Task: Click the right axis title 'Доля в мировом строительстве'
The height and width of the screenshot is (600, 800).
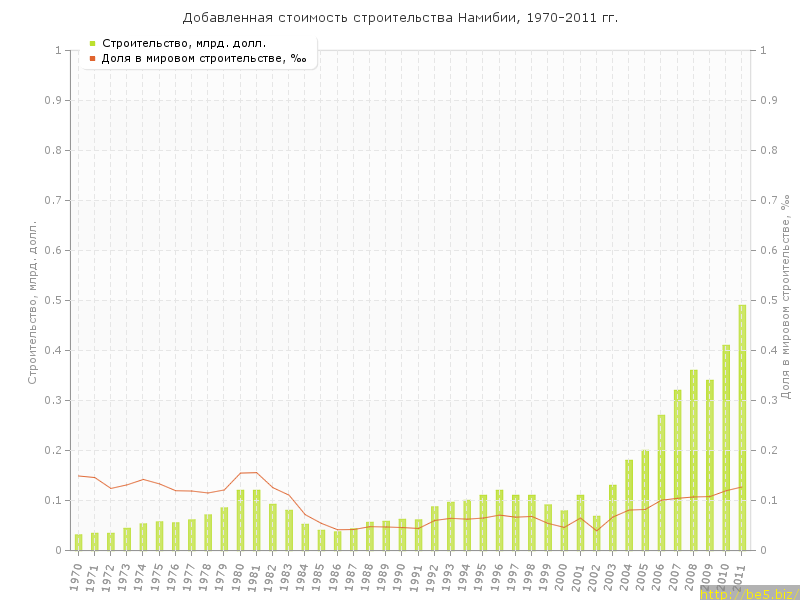Action: tap(785, 297)
